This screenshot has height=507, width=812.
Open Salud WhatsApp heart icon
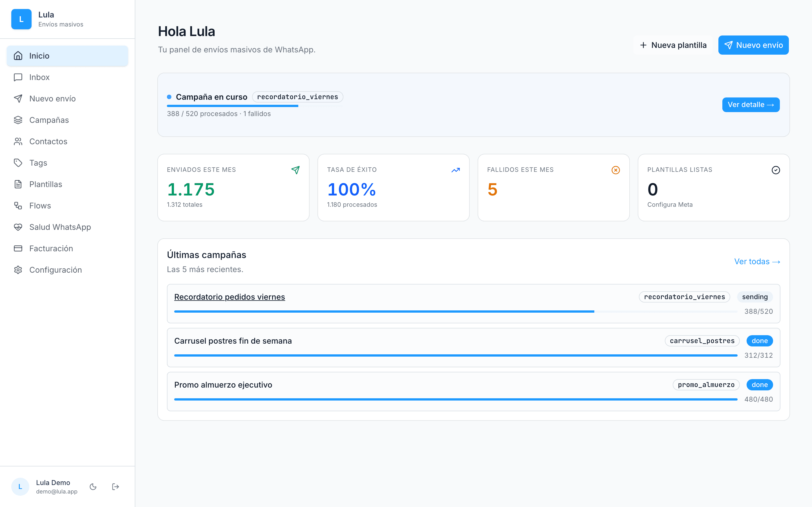point(18,227)
